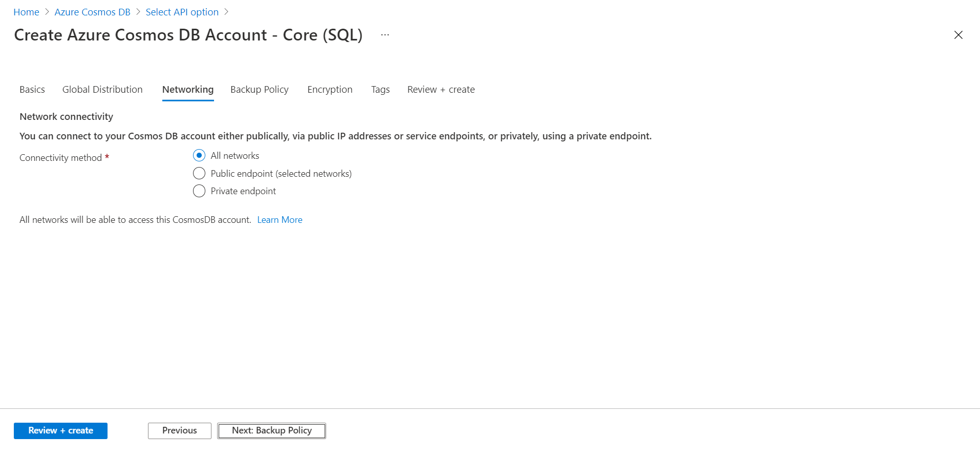Open the Global Distribution tab
This screenshot has height=456, width=980.
click(102, 90)
